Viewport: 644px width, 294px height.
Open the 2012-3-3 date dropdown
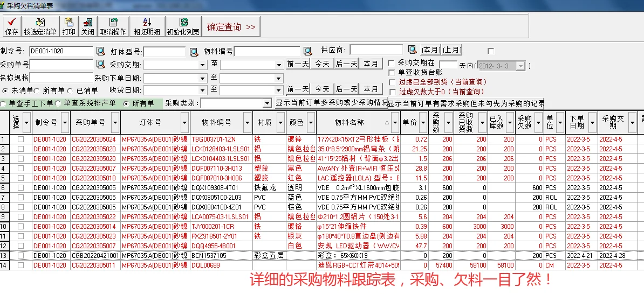[521, 66]
